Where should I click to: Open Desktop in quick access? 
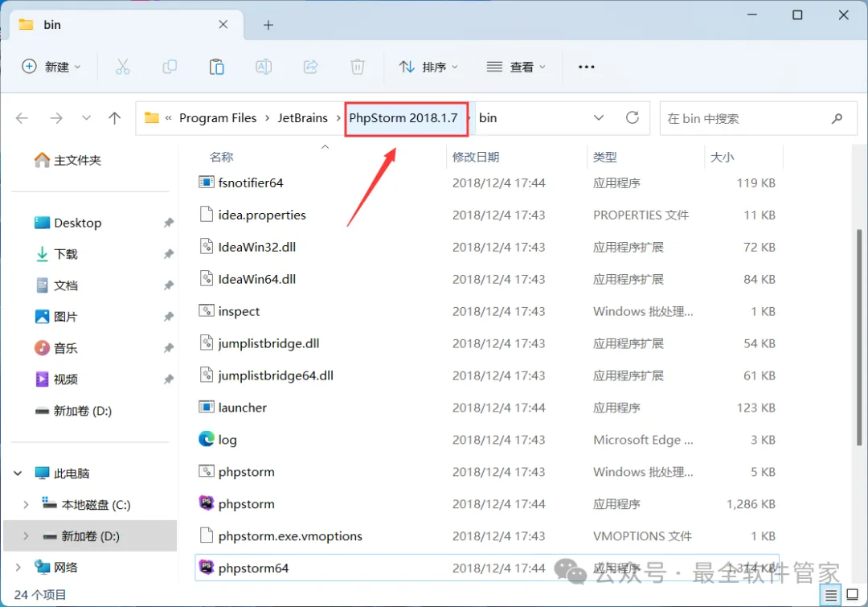tap(68, 223)
